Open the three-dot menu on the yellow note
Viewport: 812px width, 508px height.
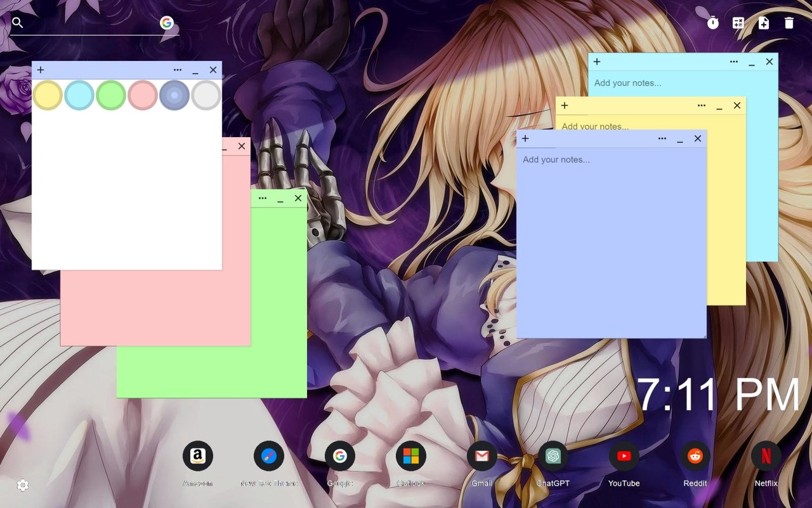click(702, 105)
